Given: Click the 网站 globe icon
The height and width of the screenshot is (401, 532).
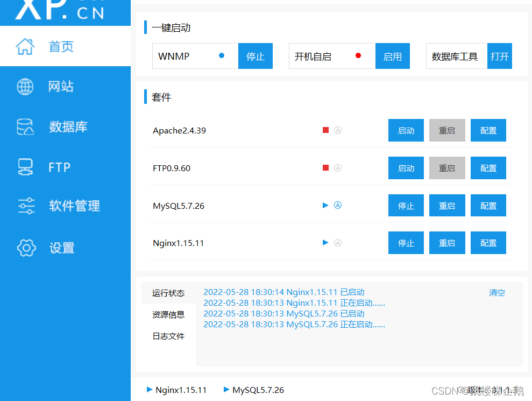Looking at the screenshot, I should point(25,87).
